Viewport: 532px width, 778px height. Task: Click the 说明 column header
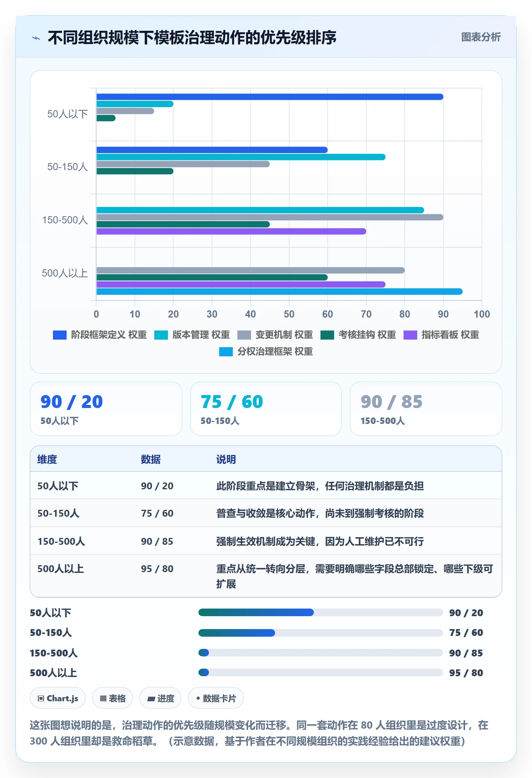click(226, 459)
